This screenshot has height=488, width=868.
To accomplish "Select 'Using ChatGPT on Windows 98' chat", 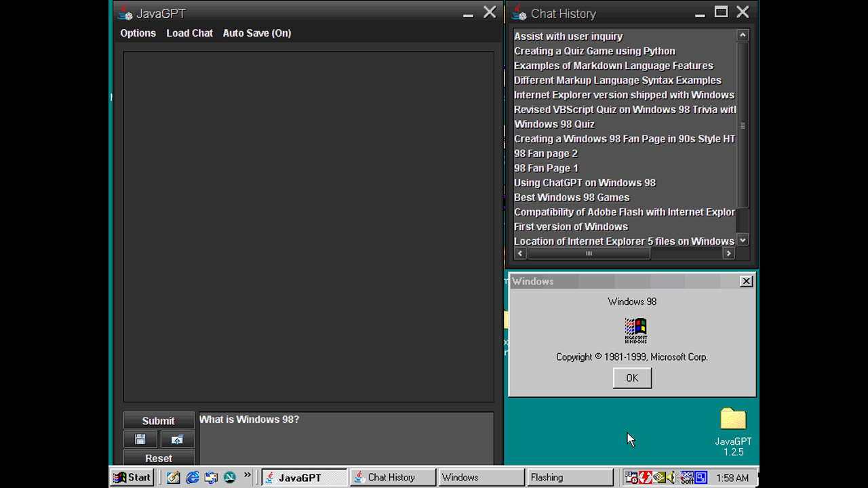I will 625,182.
